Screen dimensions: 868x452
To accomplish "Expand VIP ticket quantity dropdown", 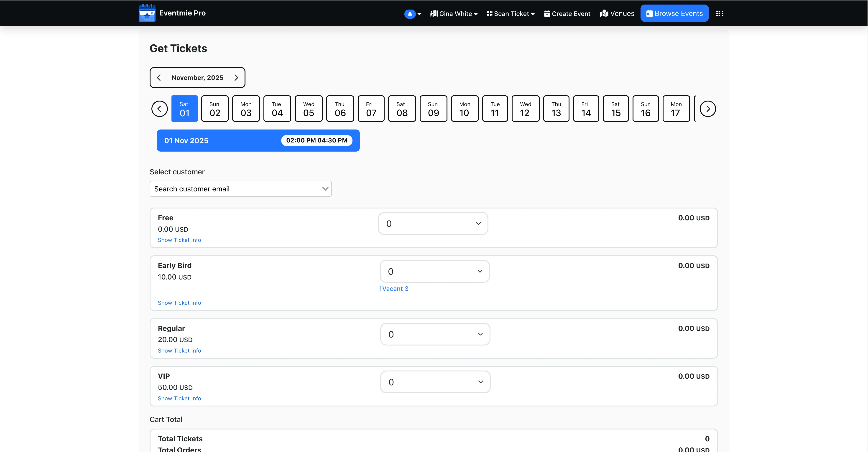I will click(x=435, y=382).
